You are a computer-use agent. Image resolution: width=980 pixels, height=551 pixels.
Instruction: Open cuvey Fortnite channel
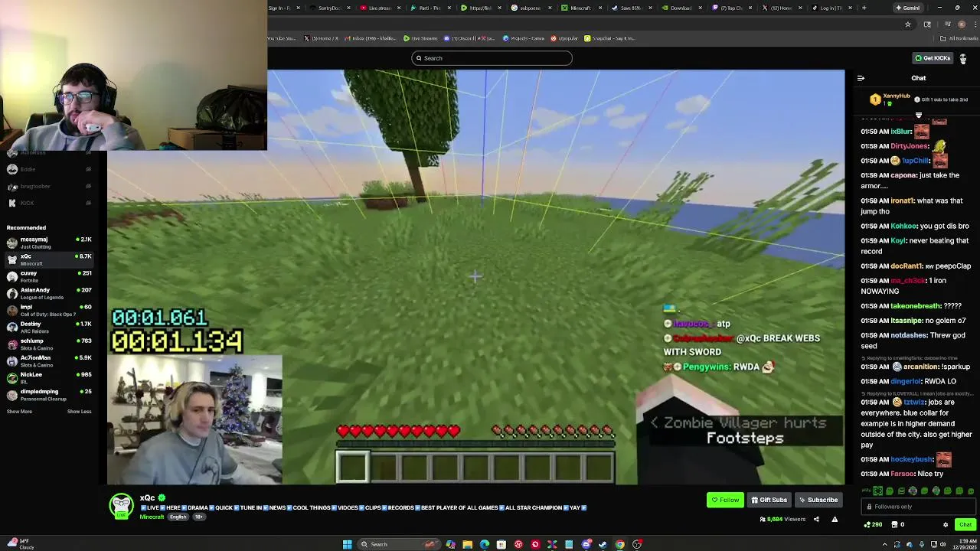(x=49, y=276)
